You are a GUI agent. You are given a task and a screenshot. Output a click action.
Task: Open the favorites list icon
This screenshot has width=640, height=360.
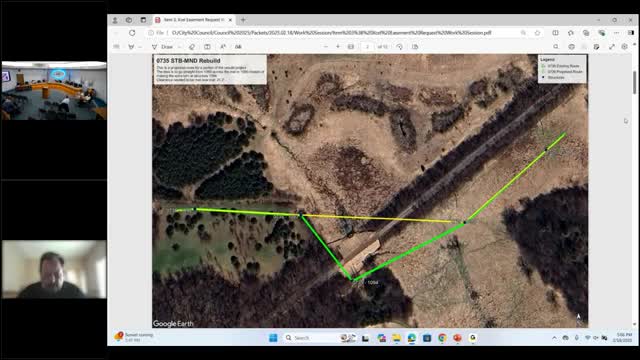[x=571, y=33]
